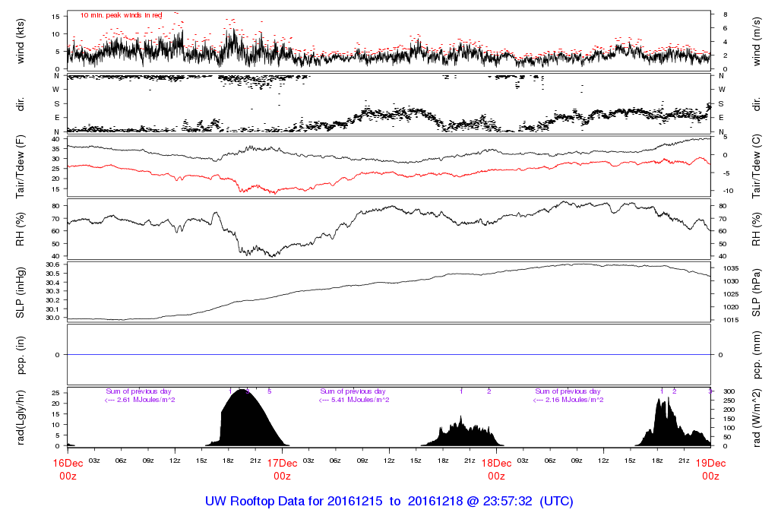Click the pcp. (mm) axis label
The height and width of the screenshot is (532, 778).
coord(757,355)
